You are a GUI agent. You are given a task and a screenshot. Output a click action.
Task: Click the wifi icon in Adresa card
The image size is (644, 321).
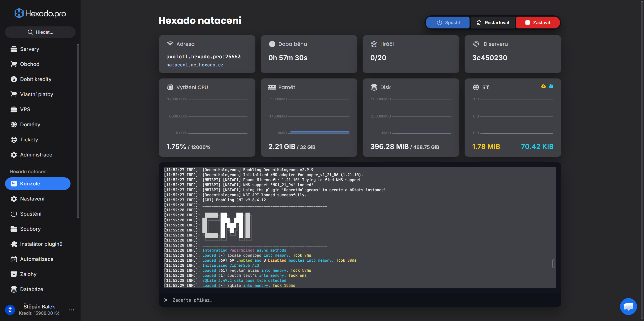pyautogui.click(x=170, y=44)
